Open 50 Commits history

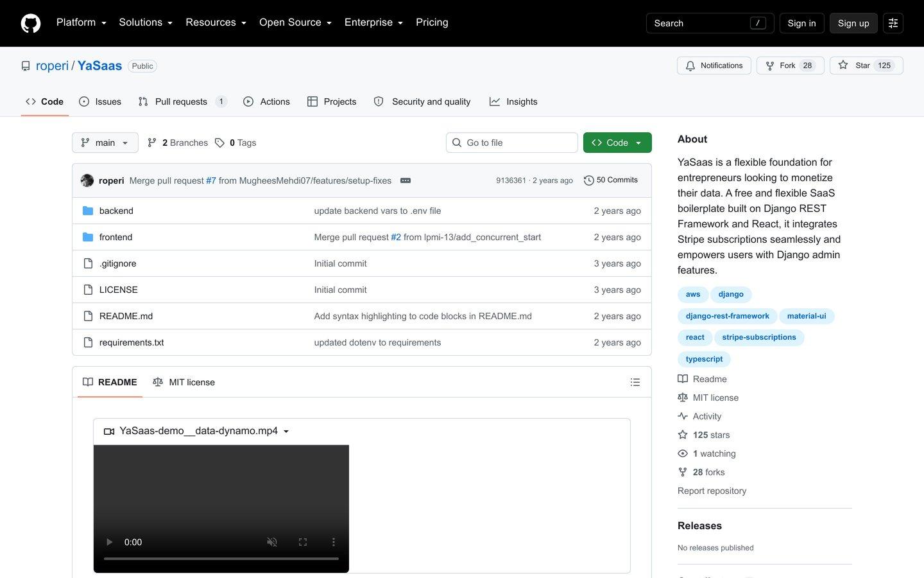point(611,180)
